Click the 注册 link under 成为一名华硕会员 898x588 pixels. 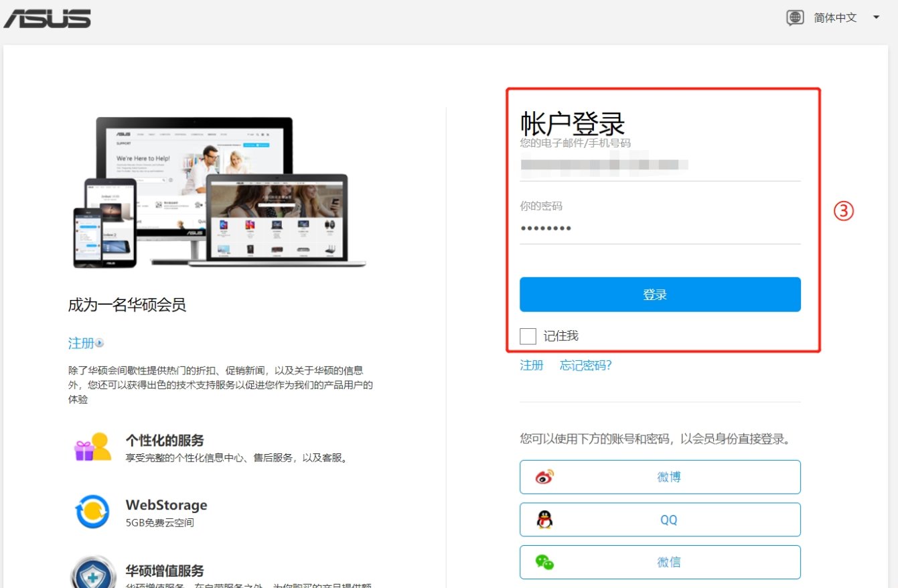tap(81, 343)
